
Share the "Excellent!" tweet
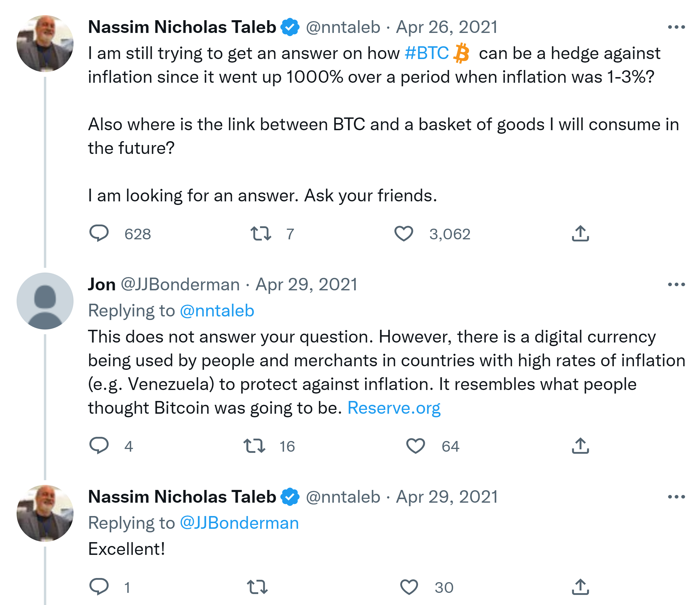click(x=581, y=587)
